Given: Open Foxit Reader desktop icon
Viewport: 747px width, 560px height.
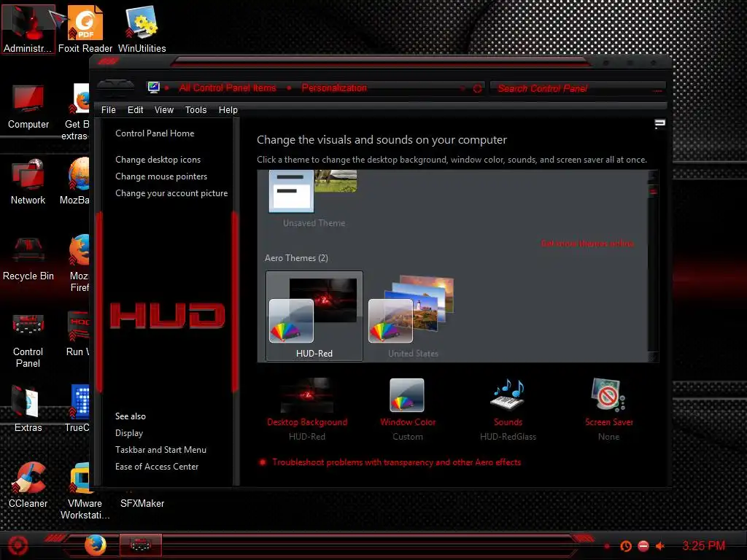Looking at the screenshot, I should 85,28.
